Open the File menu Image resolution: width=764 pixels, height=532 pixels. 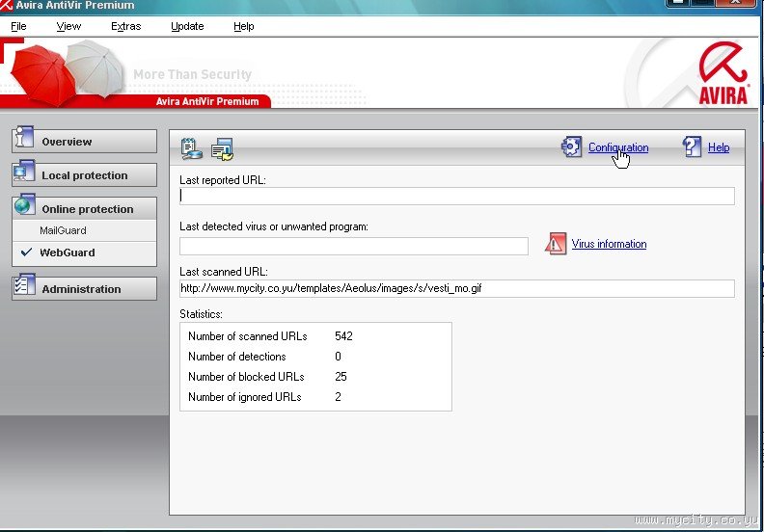[x=18, y=26]
